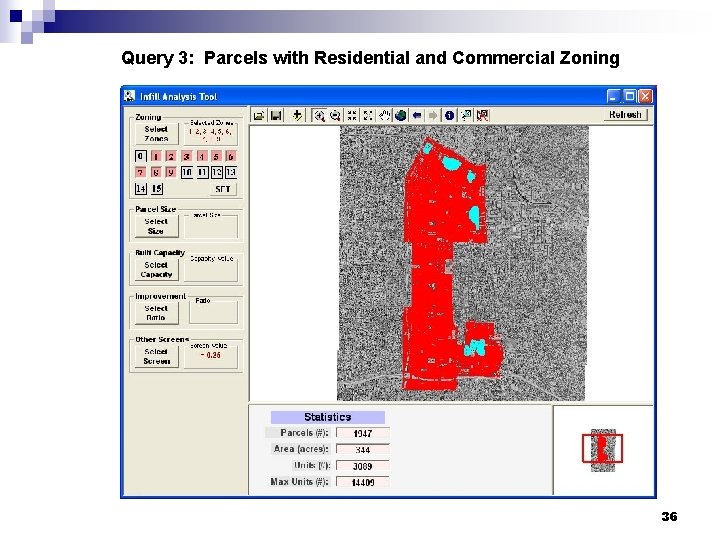Toggle zone 2 button
Screen dimensions: 720x540
[x=171, y=157]
